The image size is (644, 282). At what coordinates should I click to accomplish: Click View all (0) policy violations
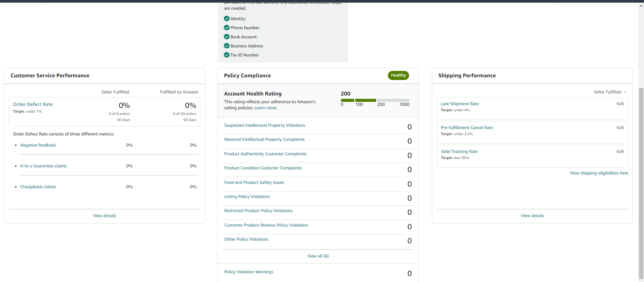click(318, 256)
